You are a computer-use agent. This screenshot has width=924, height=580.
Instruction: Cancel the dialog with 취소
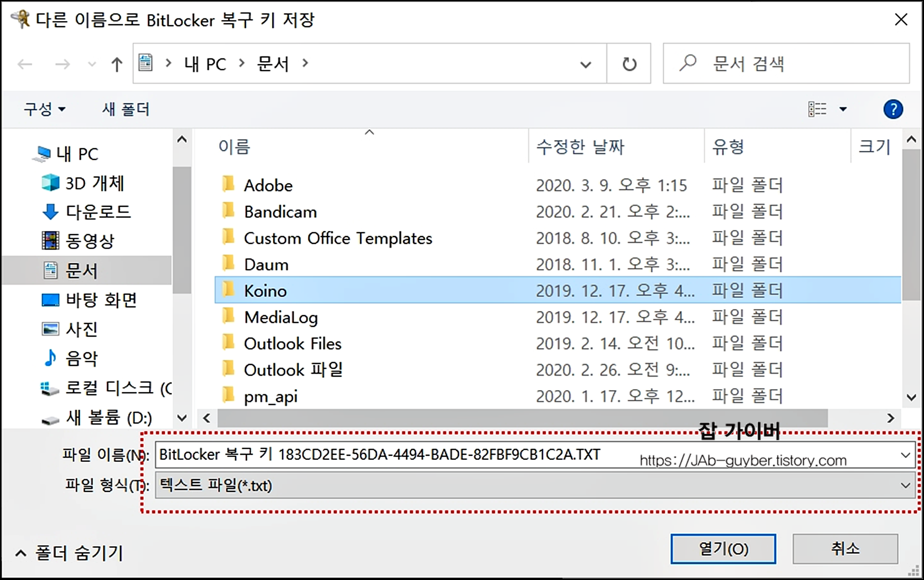coord(844,548)
